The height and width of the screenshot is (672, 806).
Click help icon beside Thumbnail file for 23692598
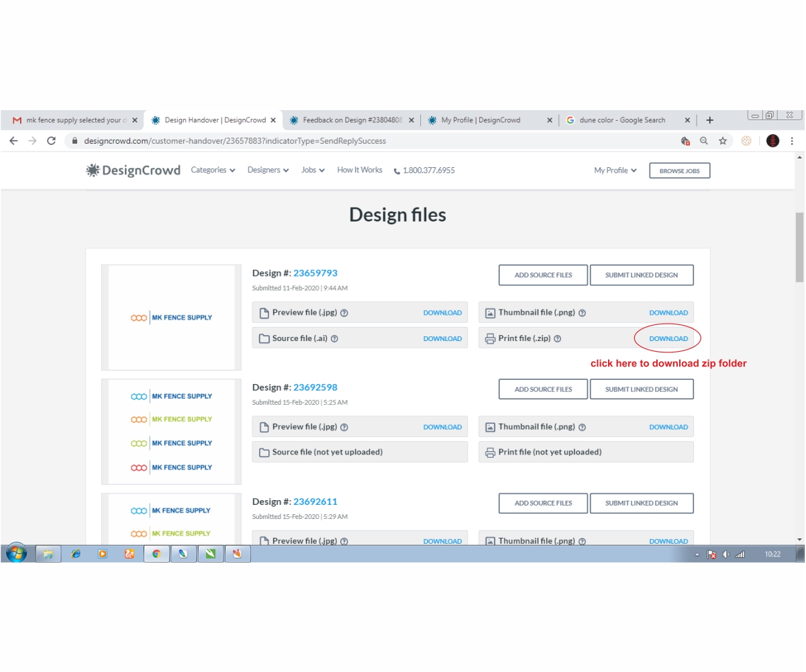[x=582, y=427]
